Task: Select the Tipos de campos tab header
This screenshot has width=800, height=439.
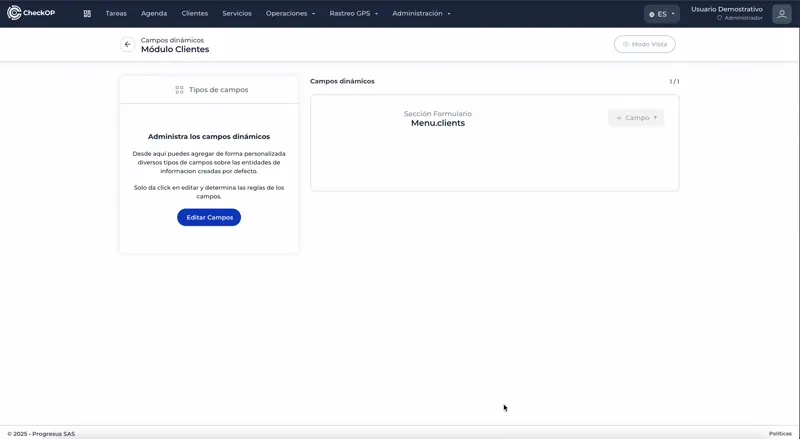Action: tap(209, 90)
